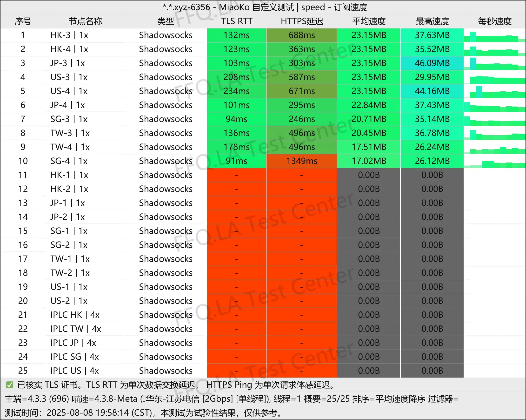Click the green TLS verified checkmark icon

pyautogui.click(x=9, y=385)
